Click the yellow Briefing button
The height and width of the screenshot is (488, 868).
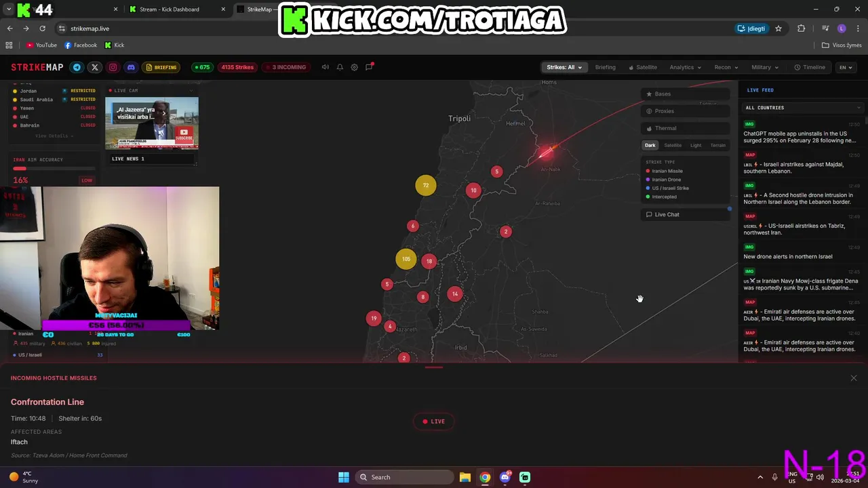pyautogui.click(x=161, y=67)
